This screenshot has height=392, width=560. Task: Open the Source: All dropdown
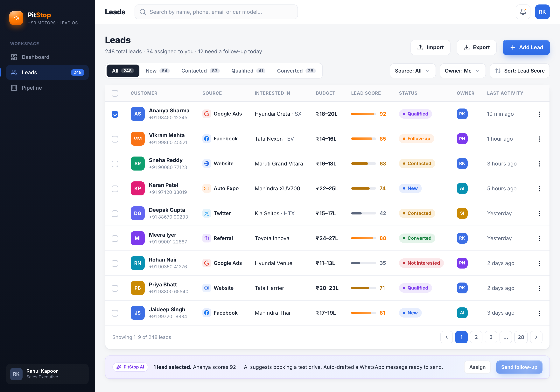413,71
